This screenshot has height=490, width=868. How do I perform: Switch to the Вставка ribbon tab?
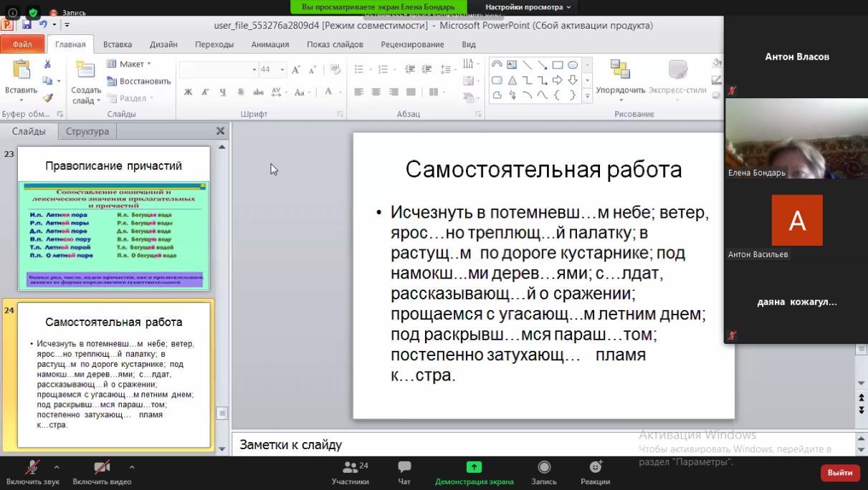pyautogui.click(x=118, y=44)
